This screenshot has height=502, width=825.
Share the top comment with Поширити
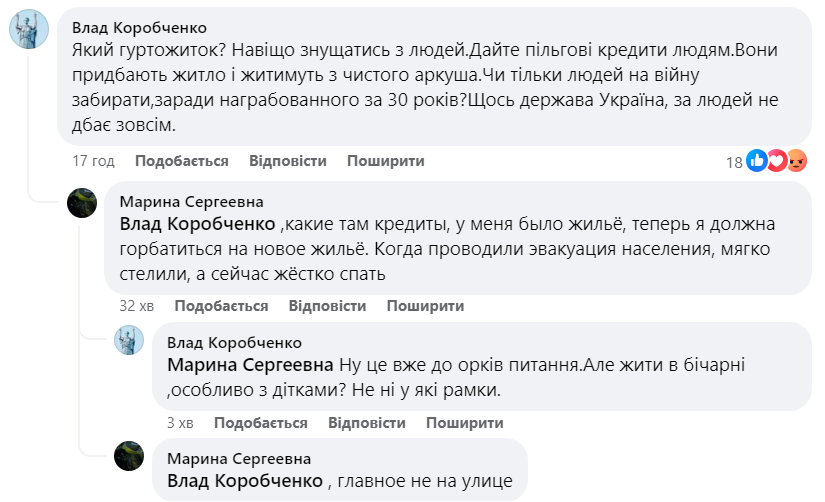pos(386,161)
